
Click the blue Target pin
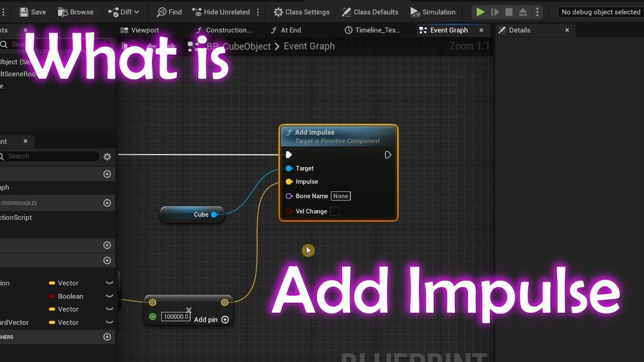click(289, 168)
